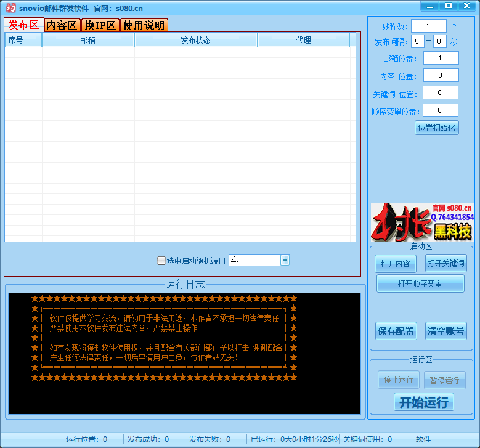Click the 代理 column header
This screenshot has height=448, width=480.
pyautogui.click(x=304, y=40)
